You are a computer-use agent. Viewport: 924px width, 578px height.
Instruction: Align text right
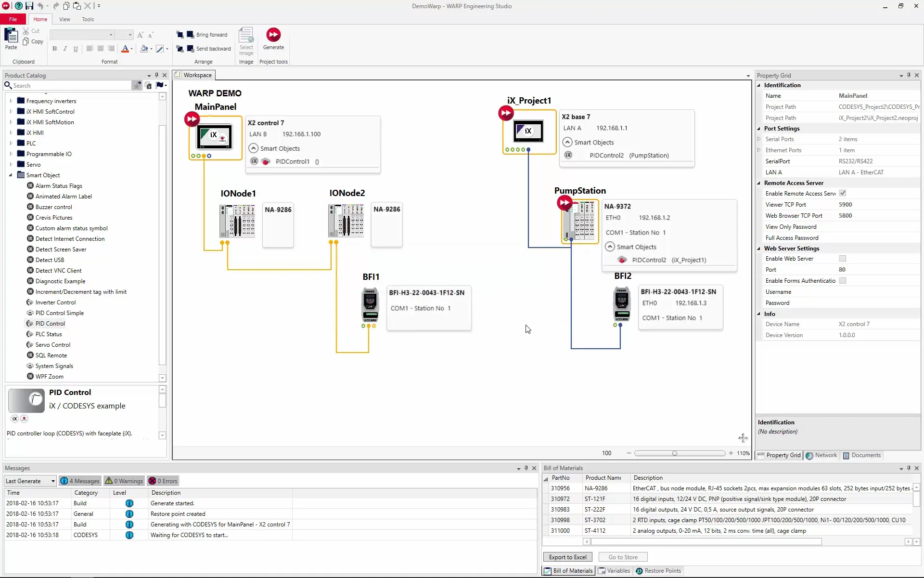[x=111, y=49]
